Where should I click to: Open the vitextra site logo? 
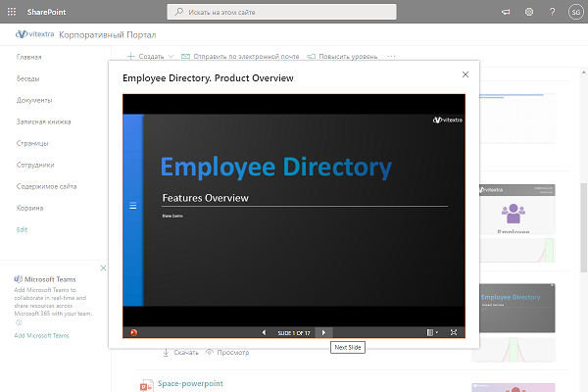[x=34, y=34]
